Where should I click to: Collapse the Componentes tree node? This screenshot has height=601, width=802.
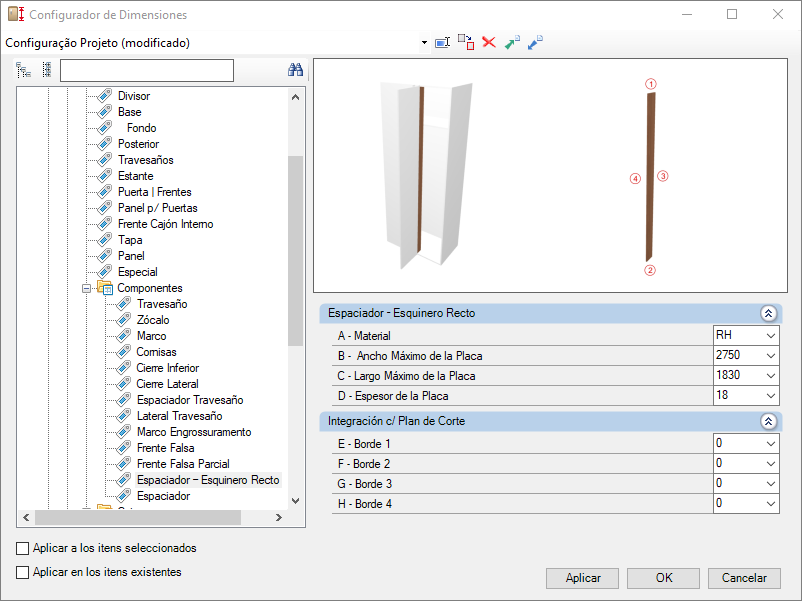click(x=86, y=288)
